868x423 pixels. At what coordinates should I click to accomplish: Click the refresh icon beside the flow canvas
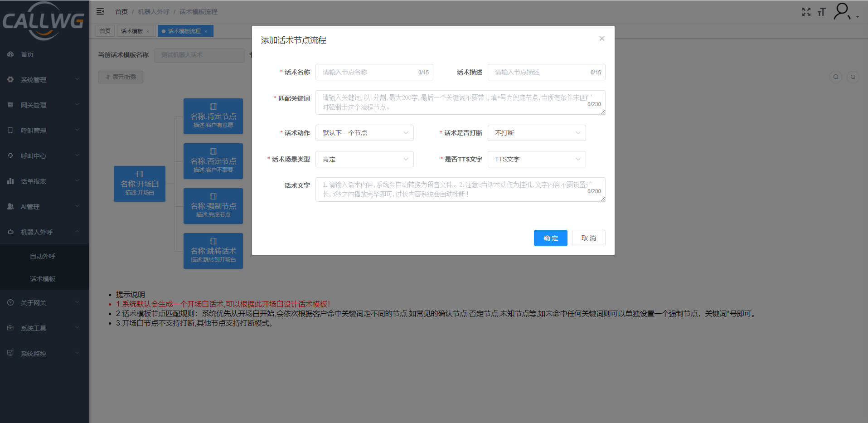pyautogui.click(x=853, y=77)
